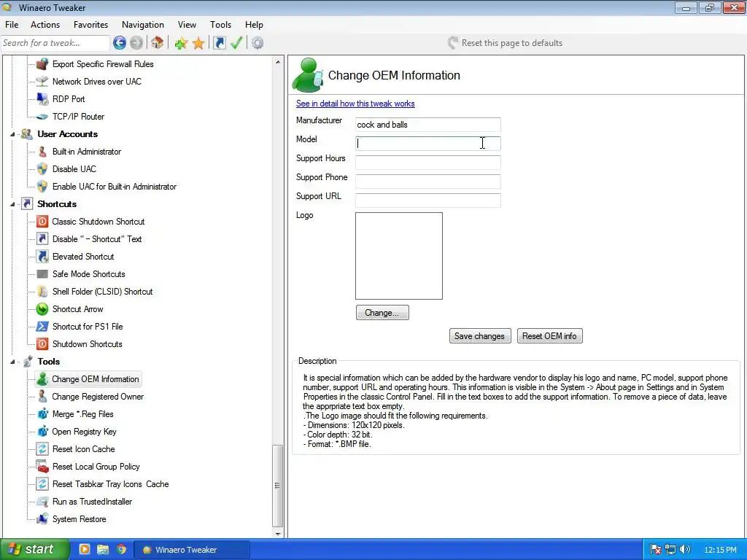Viewport: 747px width, 560px height.
Task: Click the System Restore icon
Action: tap(42, 519)
